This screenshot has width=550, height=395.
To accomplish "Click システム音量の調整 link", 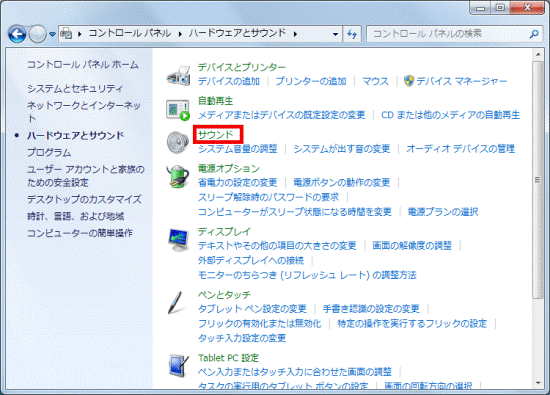I will pyautogui.click(x=237, y=149).
